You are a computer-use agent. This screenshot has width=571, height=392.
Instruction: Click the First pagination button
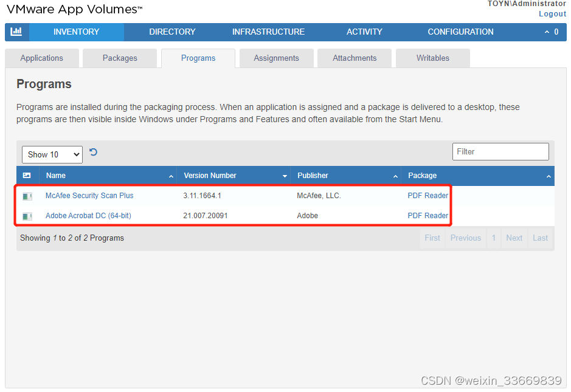click(432, 238)
